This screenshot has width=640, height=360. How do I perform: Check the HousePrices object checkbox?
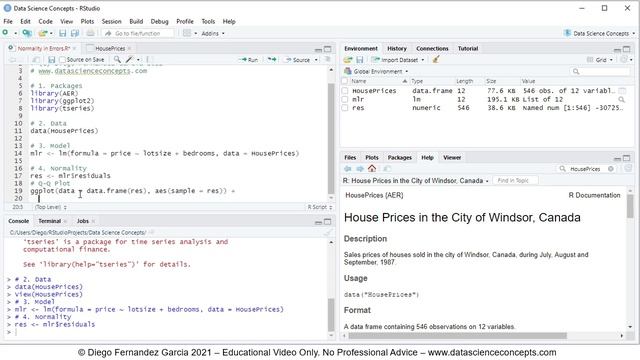[345, 91]
